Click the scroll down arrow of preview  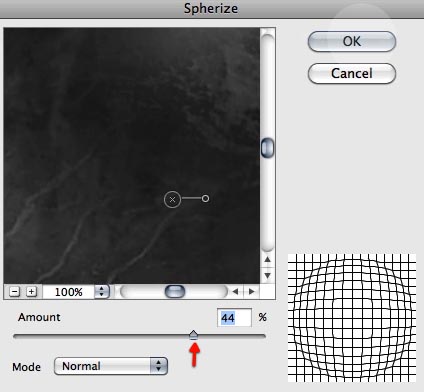coord(268,276)
